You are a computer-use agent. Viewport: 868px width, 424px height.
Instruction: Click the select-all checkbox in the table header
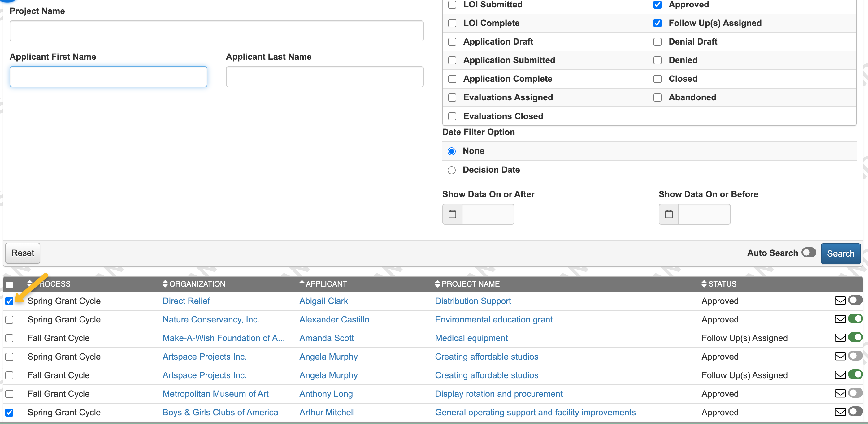pyautogui.click(x=9, y=284)
